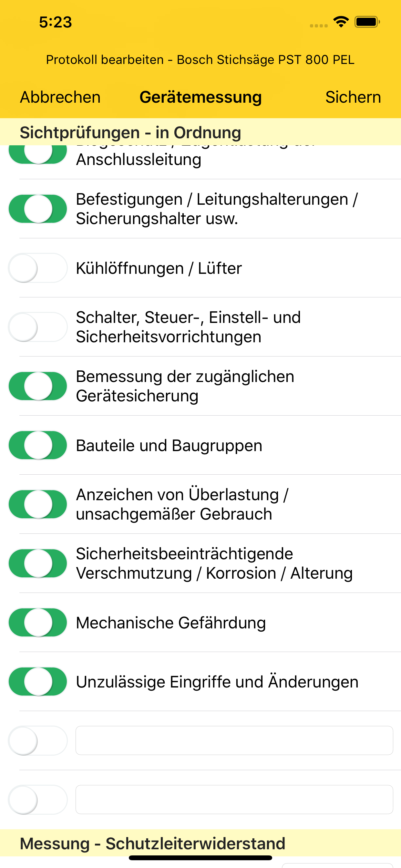Enable the second custom check toggle

click(x=38, y=800)
